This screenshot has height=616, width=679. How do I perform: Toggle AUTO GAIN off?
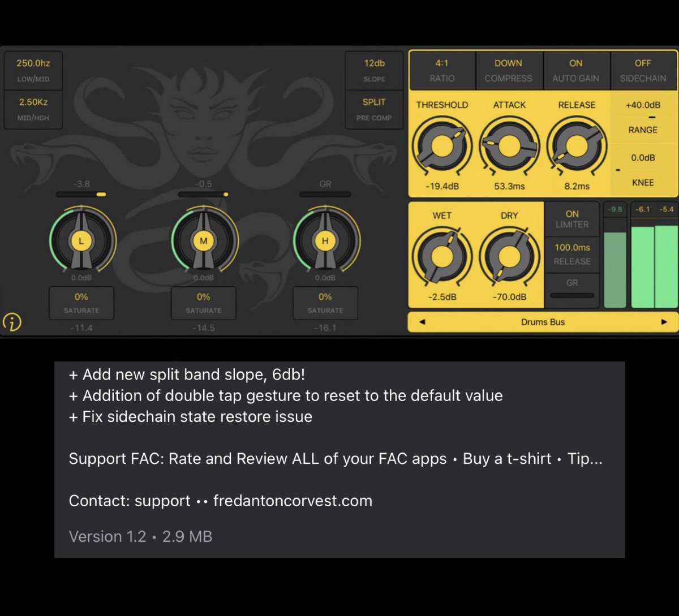point(576,70)
